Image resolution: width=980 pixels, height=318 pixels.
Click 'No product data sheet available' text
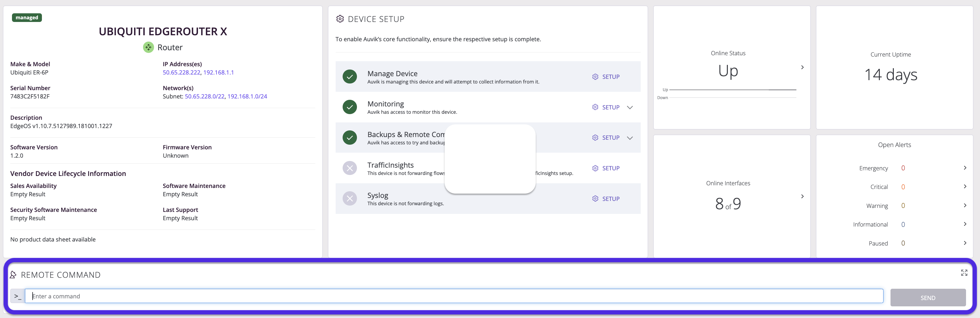pyautogui.click(x=53, y=239)
